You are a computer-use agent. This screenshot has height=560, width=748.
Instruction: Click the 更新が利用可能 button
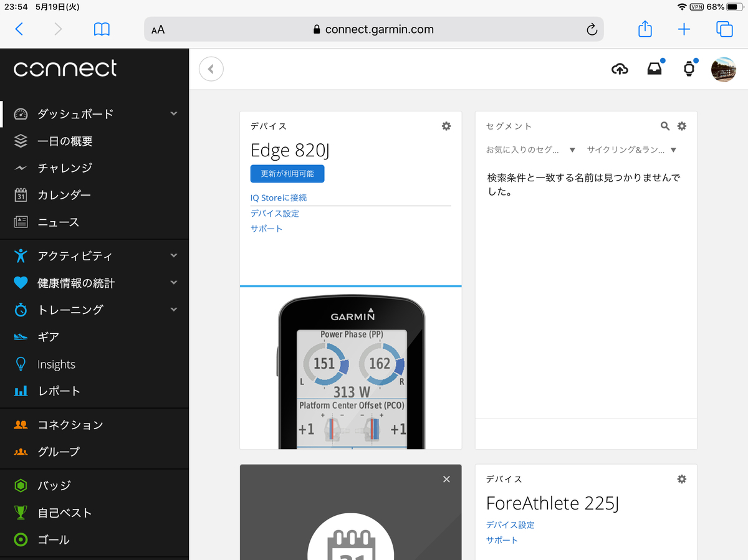[x=287, y=174]
